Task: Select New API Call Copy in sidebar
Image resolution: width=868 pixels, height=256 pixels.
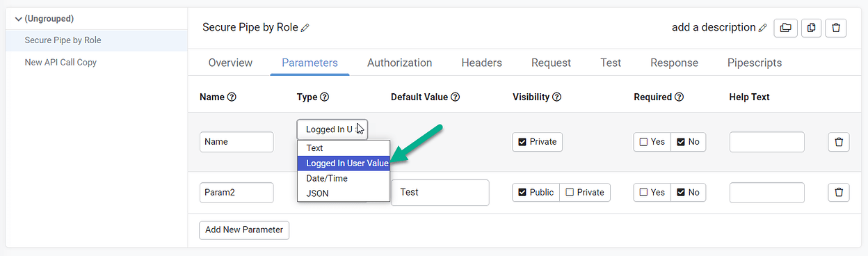Action: coord(61,63)
